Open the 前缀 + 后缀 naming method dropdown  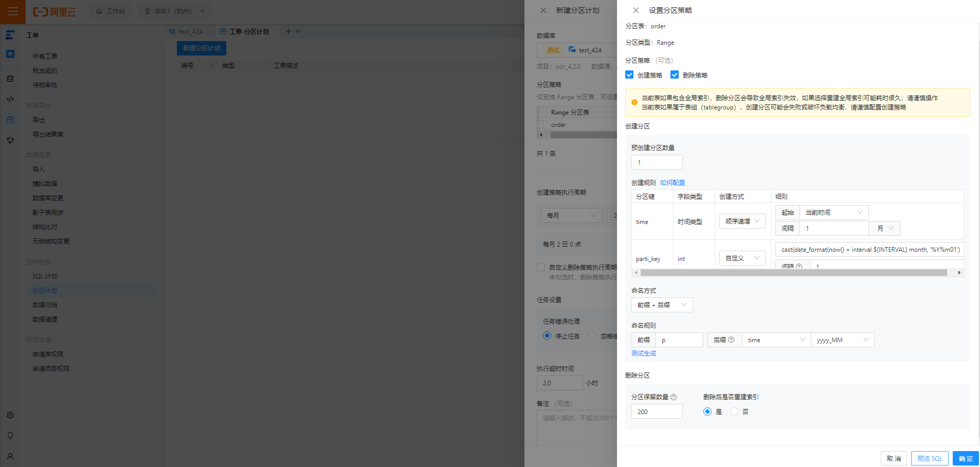tap(662, 305)
